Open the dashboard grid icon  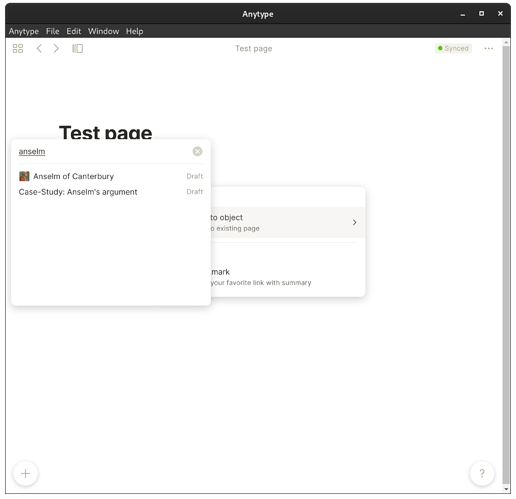click(18, 49)
